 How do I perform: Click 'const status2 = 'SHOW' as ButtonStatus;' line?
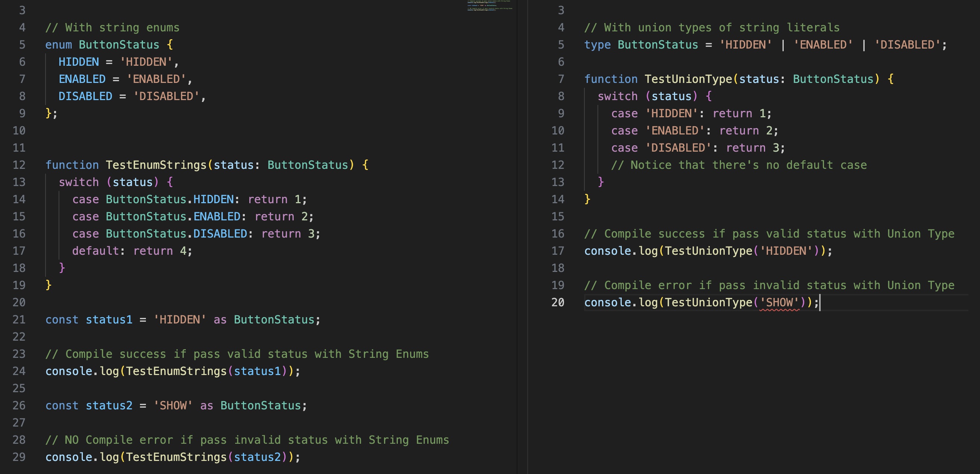click(x=176, y=406)
